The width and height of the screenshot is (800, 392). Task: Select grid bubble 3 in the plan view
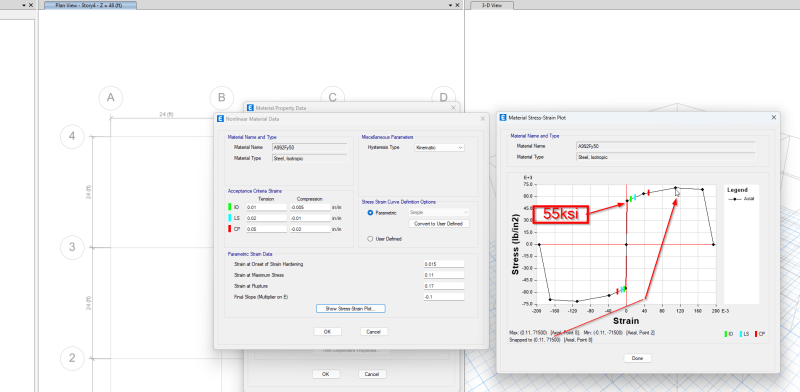[x=72, y=247]
